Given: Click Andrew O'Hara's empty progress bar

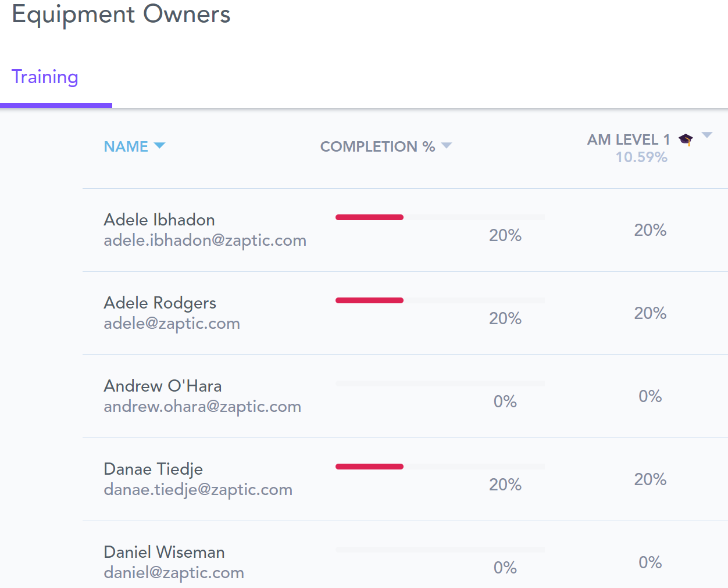Looking at the screenshot, I should [x=440, y=383].
